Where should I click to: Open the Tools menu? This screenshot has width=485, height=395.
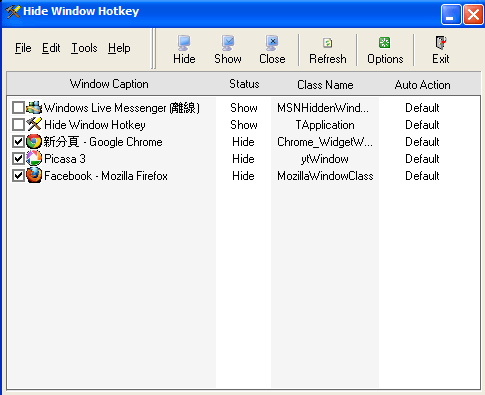pyautogui.click(x=84, y=48)
